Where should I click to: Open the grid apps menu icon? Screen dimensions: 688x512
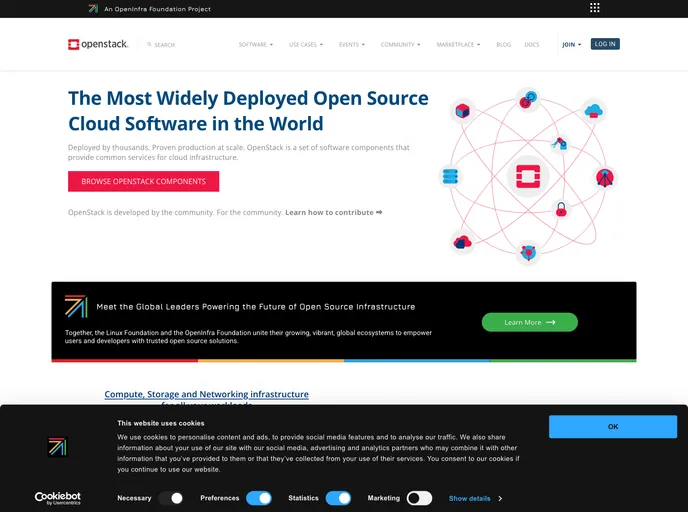pyautogui.click(x=595, y=8)
